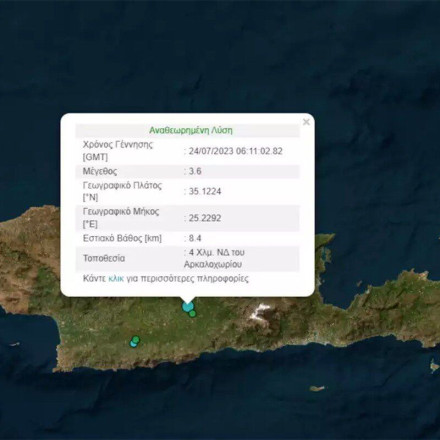
Task: Select the small cyan marker in southern Crete
Action: 133,344
